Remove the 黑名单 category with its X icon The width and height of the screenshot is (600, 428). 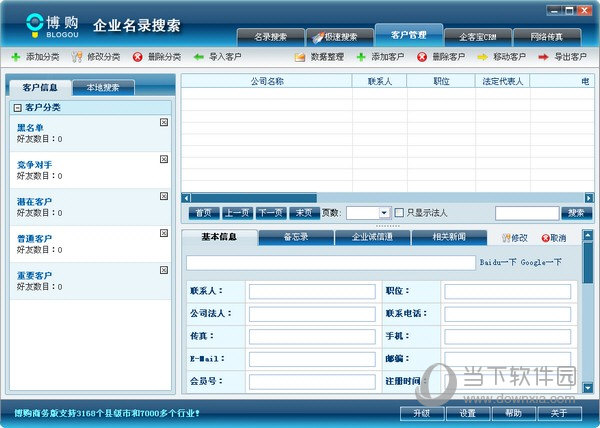pos(164,122)
